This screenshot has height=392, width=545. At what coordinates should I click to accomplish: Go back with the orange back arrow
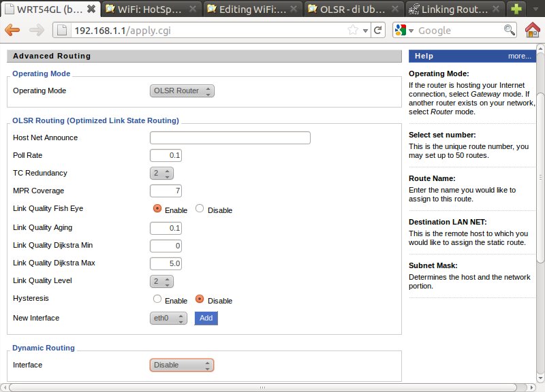point(12,30)
